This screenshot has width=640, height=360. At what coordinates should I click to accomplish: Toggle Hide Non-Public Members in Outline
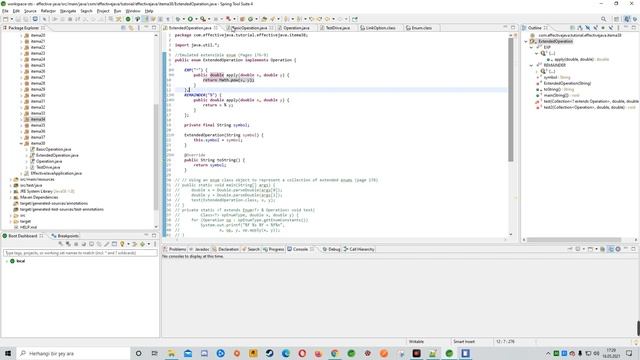point(603,28)
